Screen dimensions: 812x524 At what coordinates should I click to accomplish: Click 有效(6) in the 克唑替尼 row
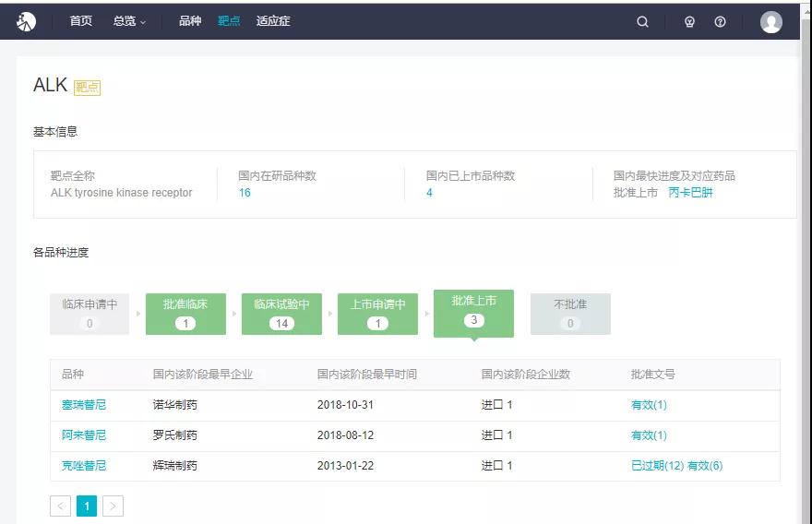click(705, 466)
